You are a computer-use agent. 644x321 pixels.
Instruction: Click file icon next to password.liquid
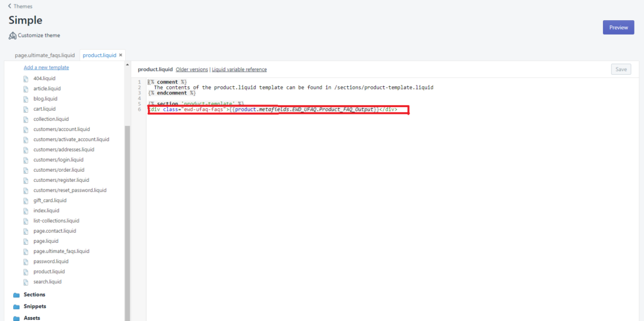[26, 261]
